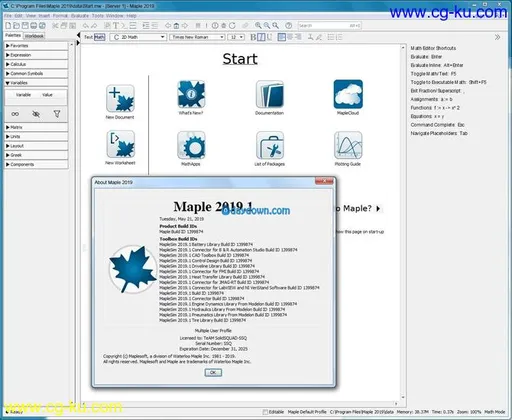Navigate back with the left arrow icon

click(x=168, y=26)
